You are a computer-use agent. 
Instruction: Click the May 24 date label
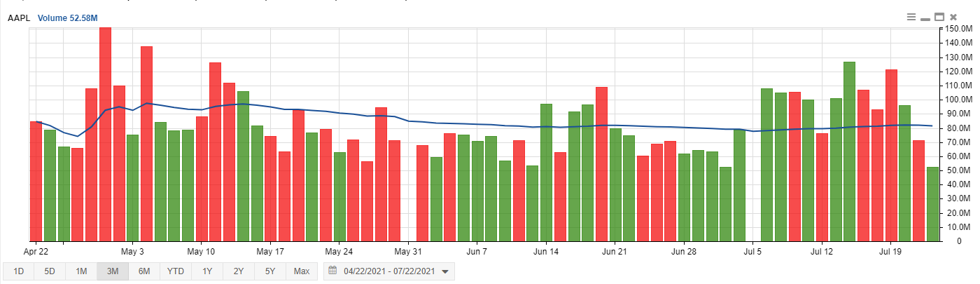(x=338, y=250)
